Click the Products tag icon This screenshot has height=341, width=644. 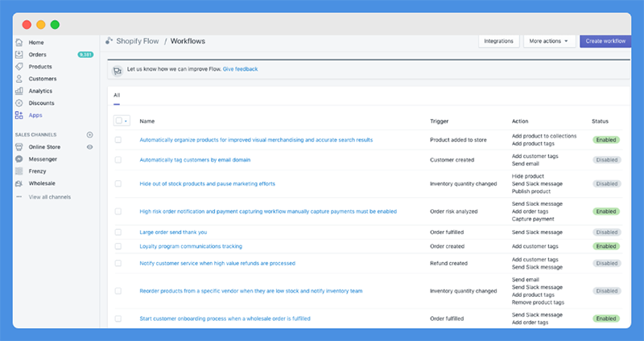(19, 67)
